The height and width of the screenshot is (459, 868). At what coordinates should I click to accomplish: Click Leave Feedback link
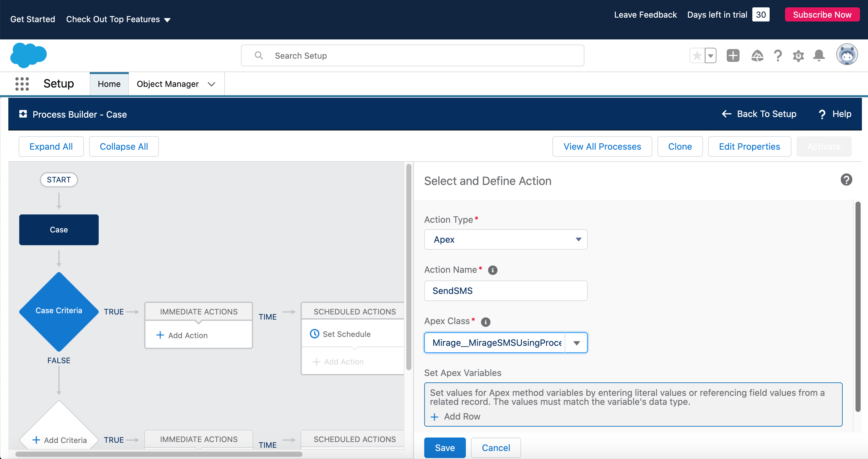[645, 15]
